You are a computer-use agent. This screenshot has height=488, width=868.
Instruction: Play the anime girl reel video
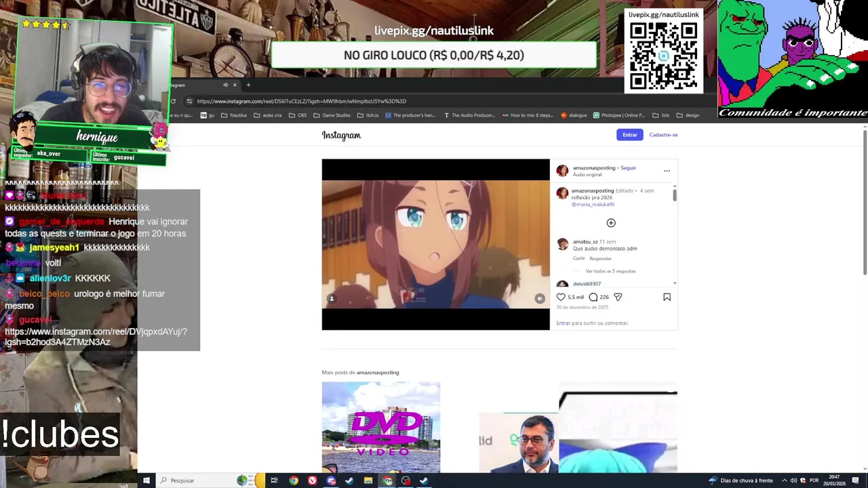435,245
